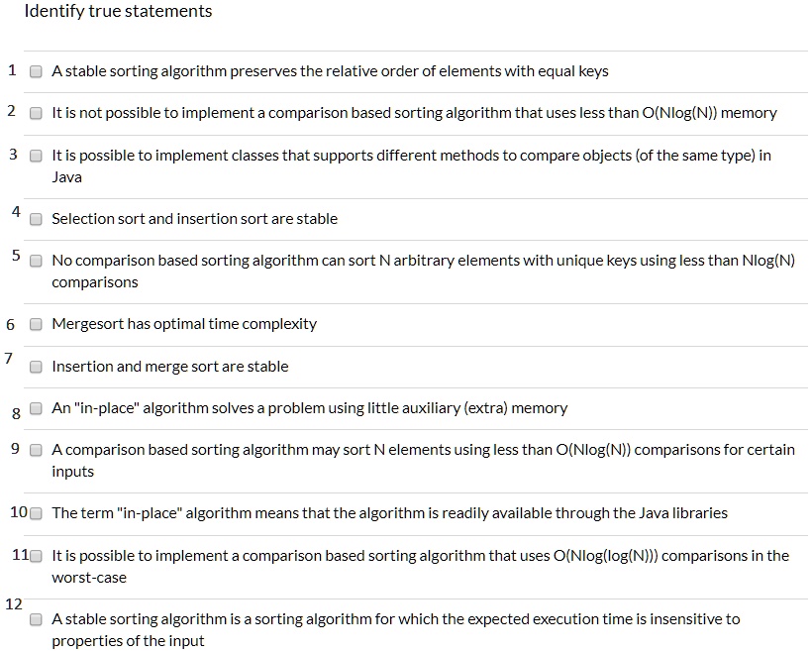812x653 pixels.
Task: Tick statement 9 about fewer comparisons for certain inputs
Action: coord(36,450)
